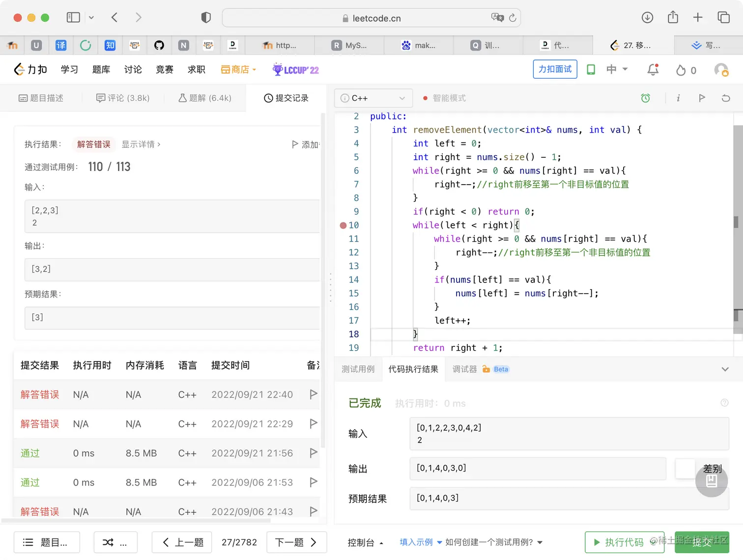743x560 pixels.
Task: Open the user avatar menu
Action: pos(721,70)
